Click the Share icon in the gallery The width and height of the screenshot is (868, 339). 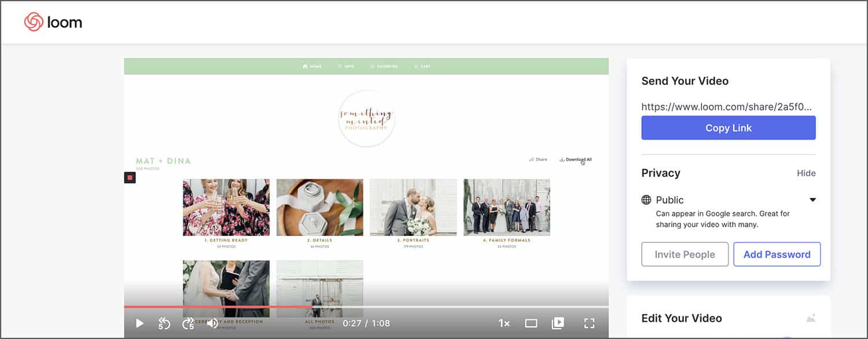(x=532, y=159)
